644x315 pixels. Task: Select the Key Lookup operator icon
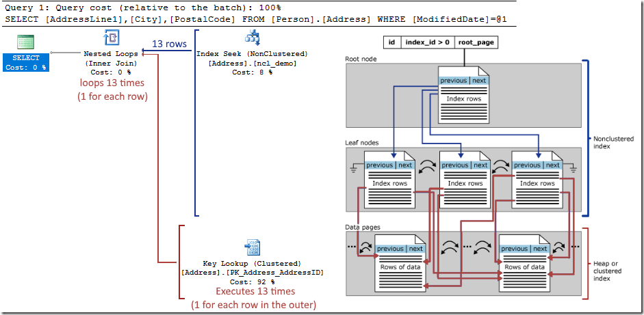(251, 248)
